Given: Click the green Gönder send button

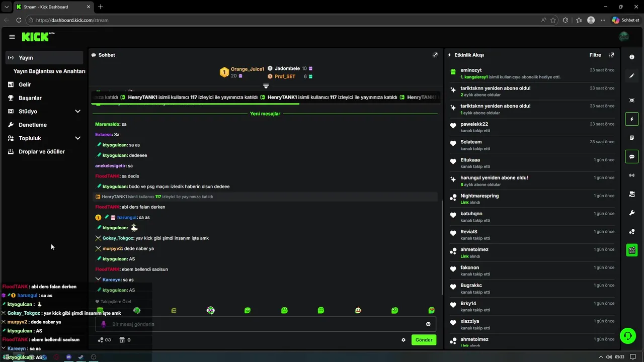Looking at the screenshot, I should coord(424,340).
